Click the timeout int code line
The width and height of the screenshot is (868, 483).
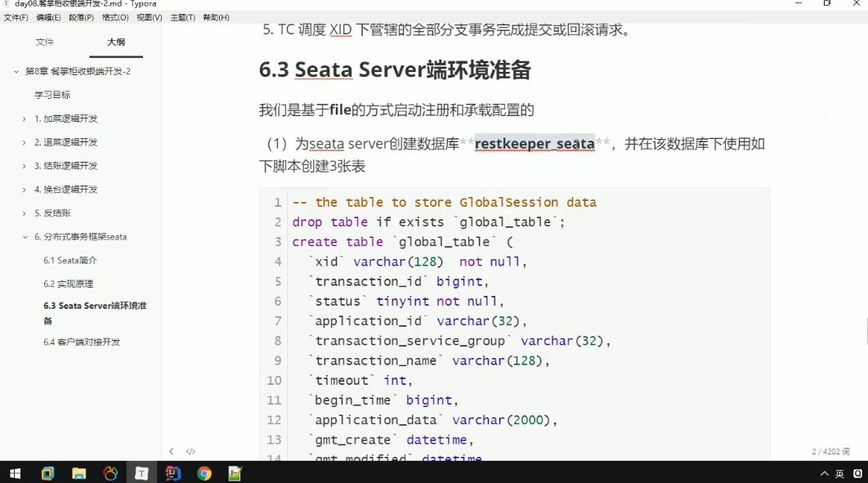pyautogui.click(x=360, y=381)
